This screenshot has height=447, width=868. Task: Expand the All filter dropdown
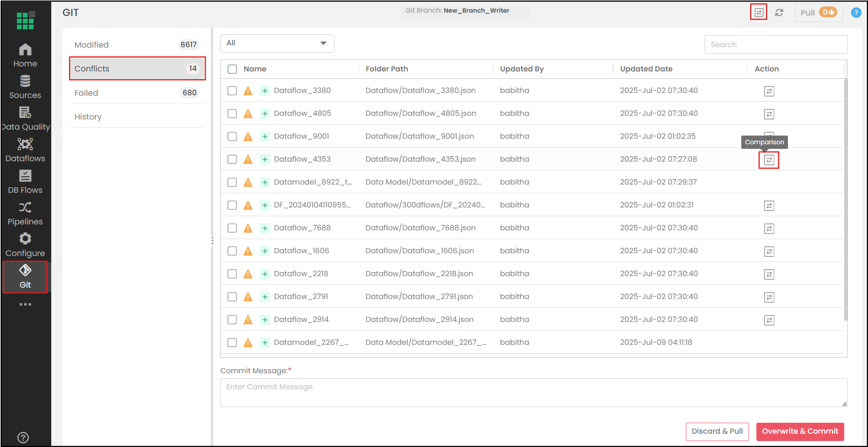[x=277, y=44]
